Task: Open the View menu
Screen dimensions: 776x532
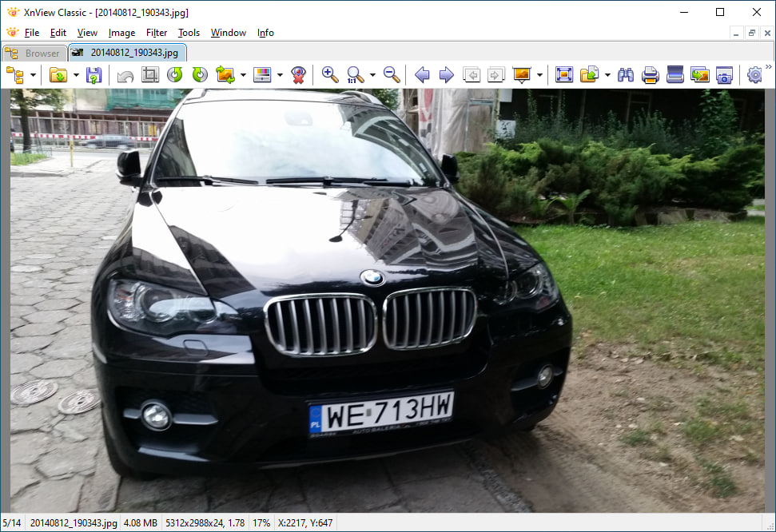Action: pyautogui.click(x=87, y=33)
